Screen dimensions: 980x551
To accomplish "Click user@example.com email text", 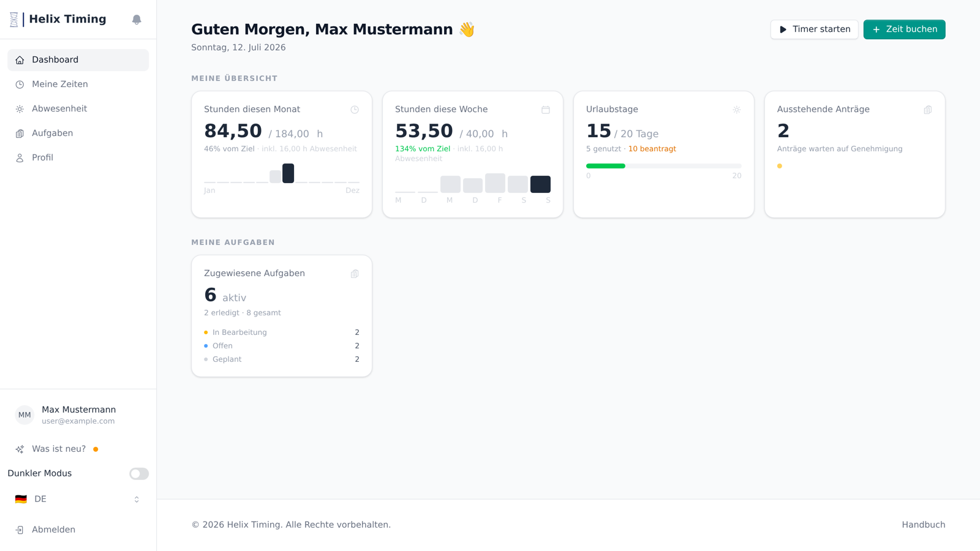I will [78, 421].
